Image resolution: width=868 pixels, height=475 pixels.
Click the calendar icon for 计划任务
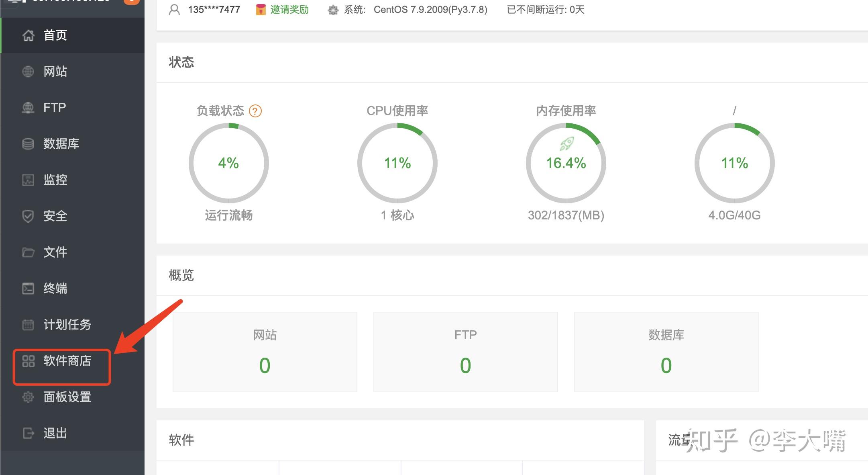28,325
